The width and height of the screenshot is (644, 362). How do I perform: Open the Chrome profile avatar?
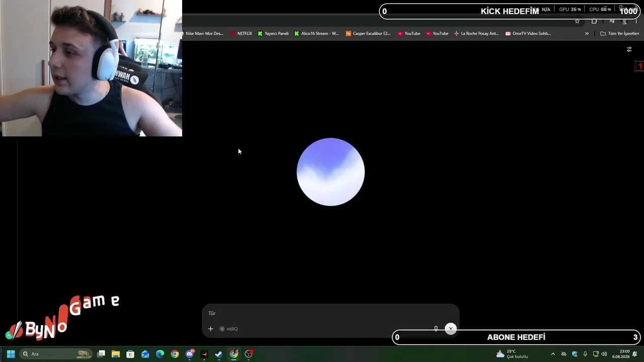(624, 21)
